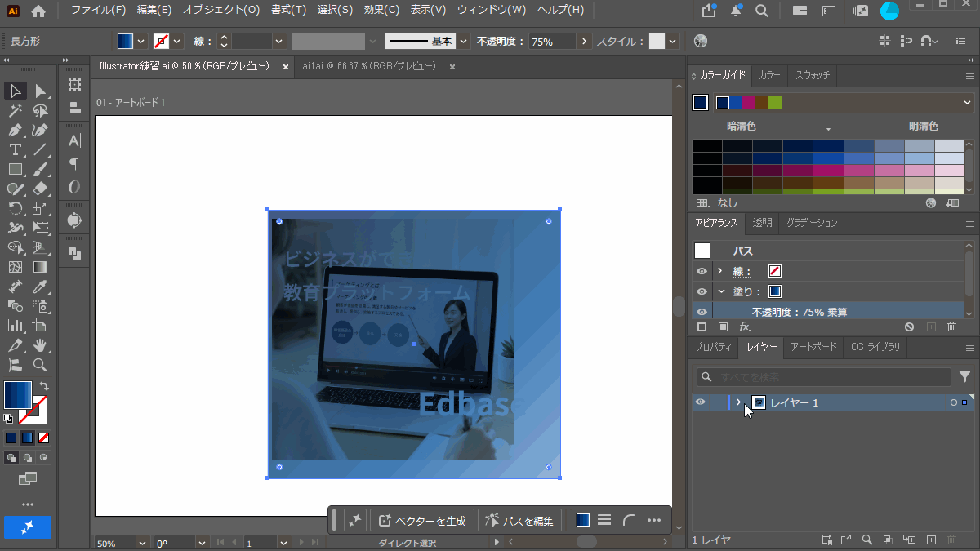The height and width of the screenshot is (551, 980).
Task: Open the 基本 brush definition dropdown
Action: tap(464, 42)
